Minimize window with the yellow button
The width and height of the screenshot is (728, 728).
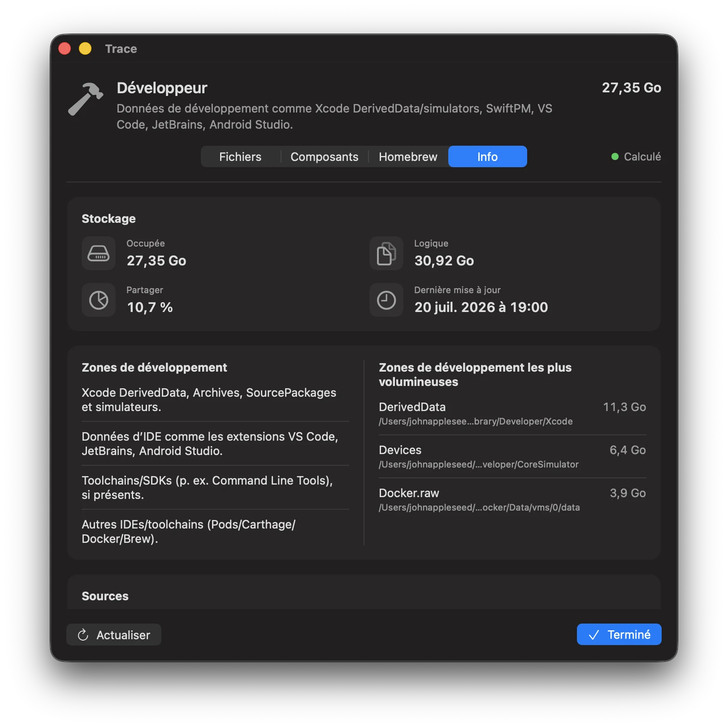[x=85, y=48]
